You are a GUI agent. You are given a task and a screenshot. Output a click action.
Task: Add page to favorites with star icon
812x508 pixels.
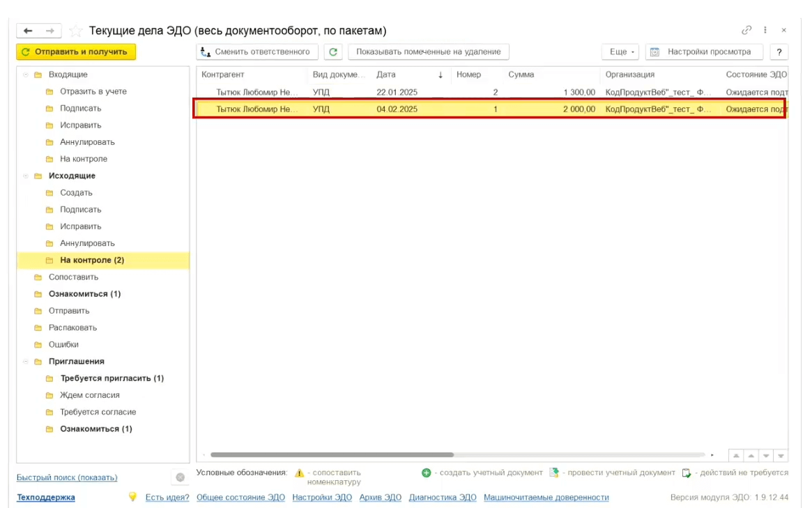pyautogui.click(x=76, y=31)
